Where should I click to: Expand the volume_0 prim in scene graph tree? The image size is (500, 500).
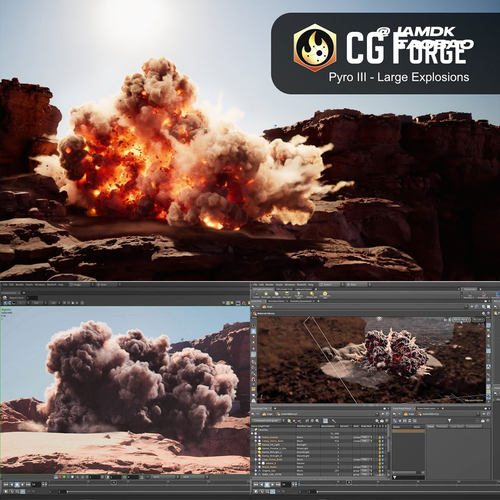coord(259,463)
